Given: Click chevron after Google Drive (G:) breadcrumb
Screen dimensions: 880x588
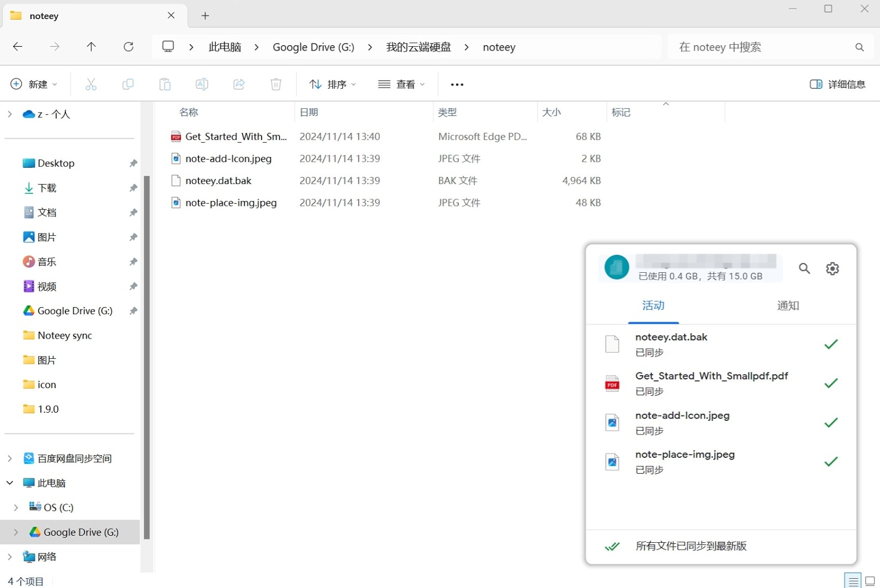Looking at the screenshot, I should (x=370, y=47).
